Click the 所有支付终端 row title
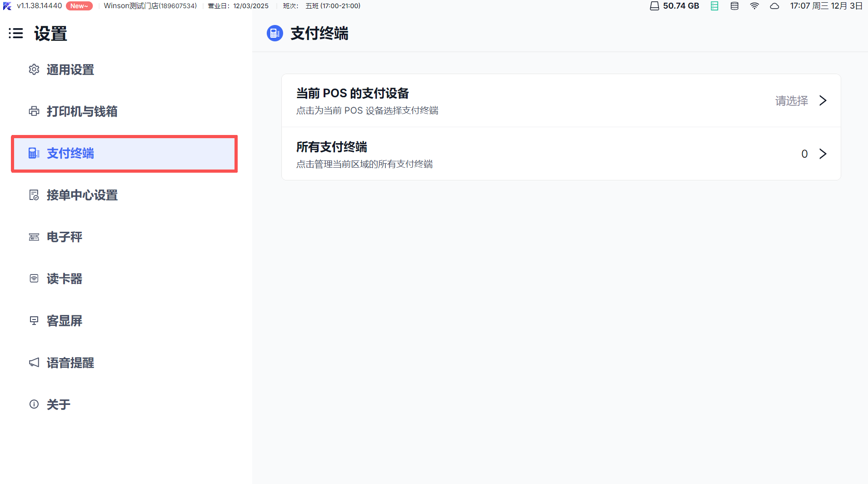The height and width of the screenshot is (484, 868). 332,147
